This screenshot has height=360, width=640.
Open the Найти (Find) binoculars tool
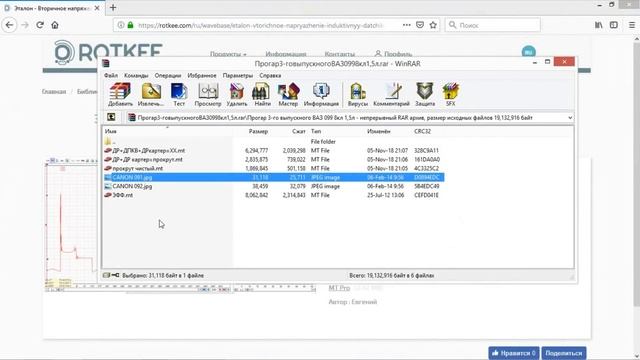click(x=262, y=94)
